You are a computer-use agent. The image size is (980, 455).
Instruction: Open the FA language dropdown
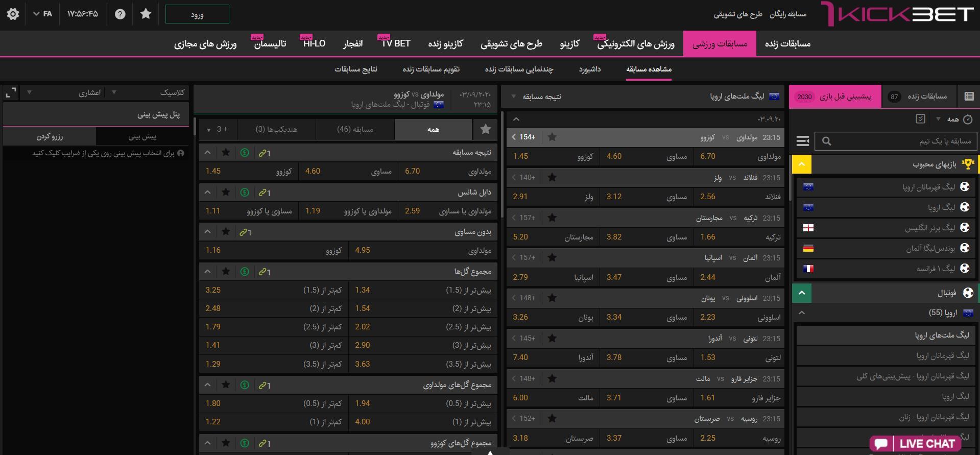[43, 14]
